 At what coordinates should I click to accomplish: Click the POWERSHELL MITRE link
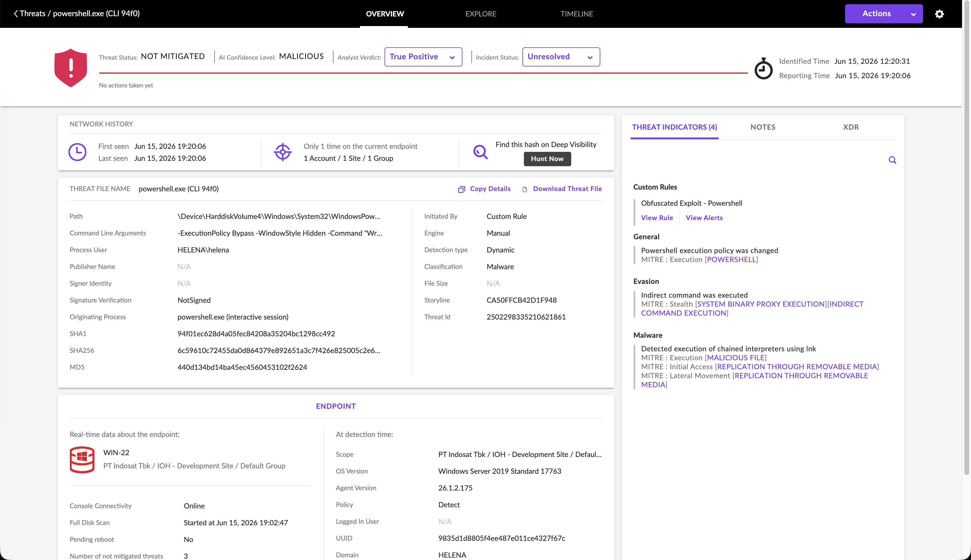click(x=731, y=260)
